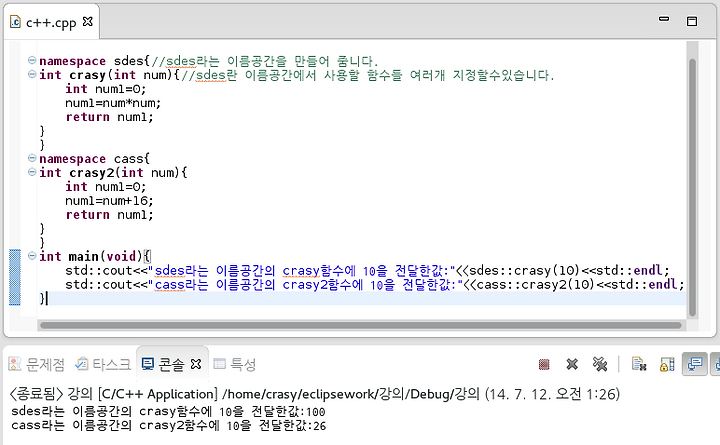Image resolution: width=720 pixels, height=445 pixels.
Task: Minimize the editor area
Action: (664, 19)
